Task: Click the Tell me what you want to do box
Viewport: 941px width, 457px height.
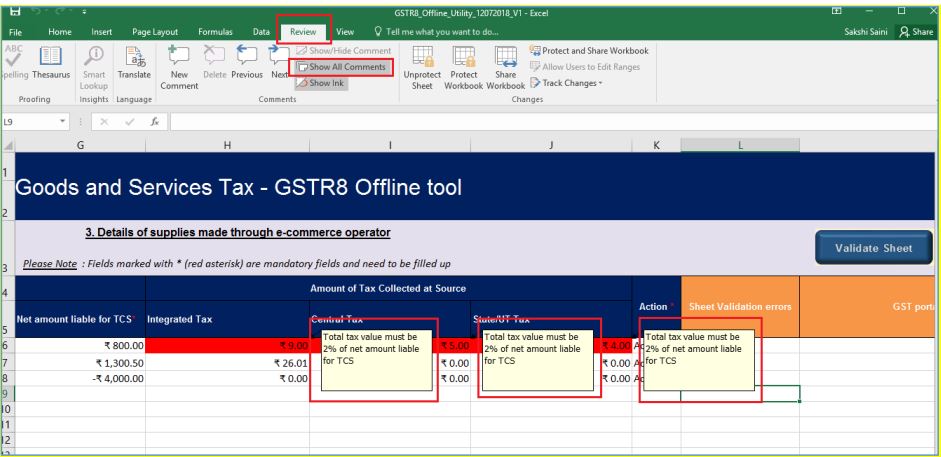Action: (436, 32)
